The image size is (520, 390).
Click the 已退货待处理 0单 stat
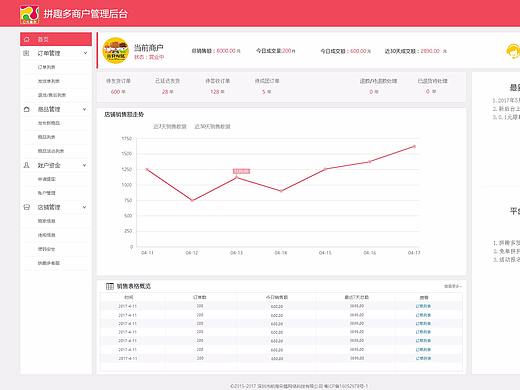(x=433, y=86)
